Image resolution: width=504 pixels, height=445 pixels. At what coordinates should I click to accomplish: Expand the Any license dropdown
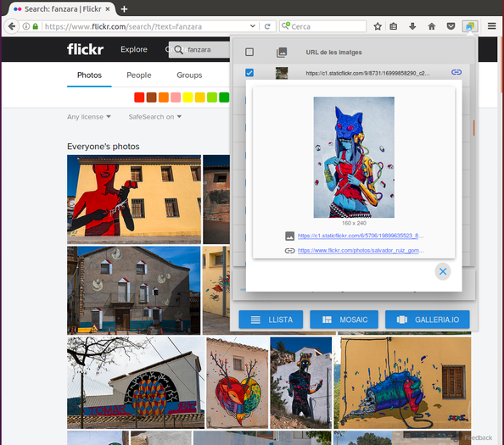[89, 117]
